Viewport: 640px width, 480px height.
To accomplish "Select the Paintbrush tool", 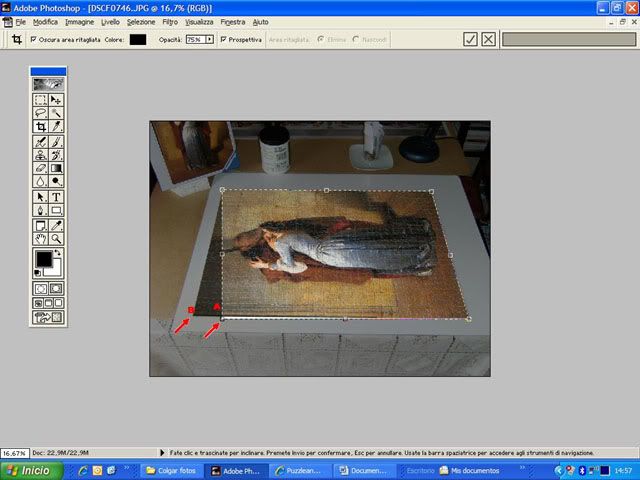I will click(x=56, y=142).
